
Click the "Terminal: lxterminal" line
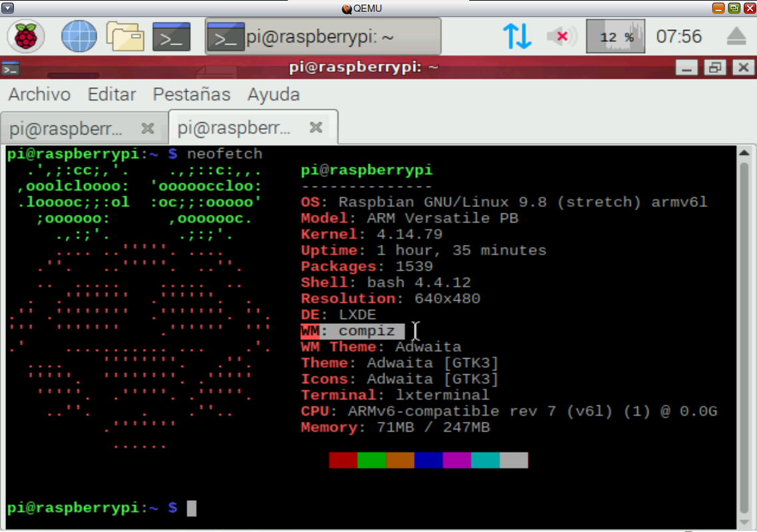[395, 396]
